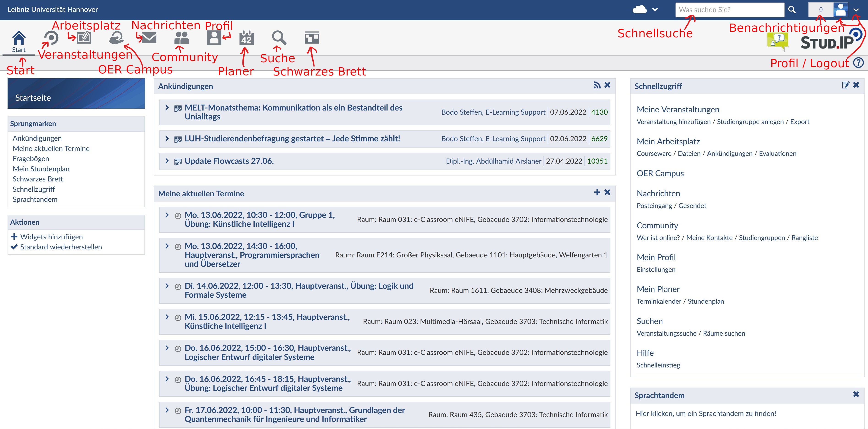Screen dimensions: 868x429
Task: Open the Schwarzes Brett navigation icon
Action: click(x=312, y=38)
